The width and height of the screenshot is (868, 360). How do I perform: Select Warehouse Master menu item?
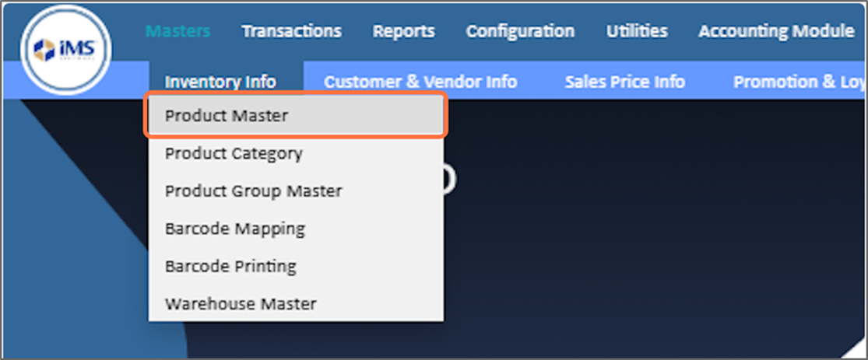241,303
